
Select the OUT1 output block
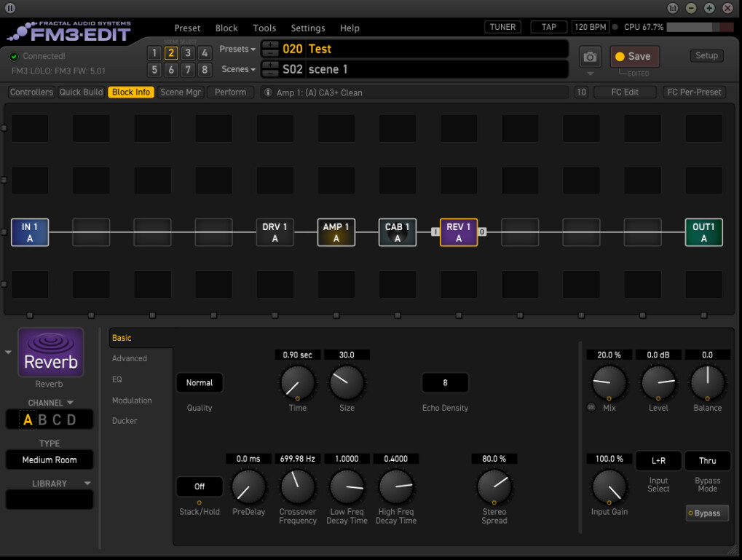[703, 232]
